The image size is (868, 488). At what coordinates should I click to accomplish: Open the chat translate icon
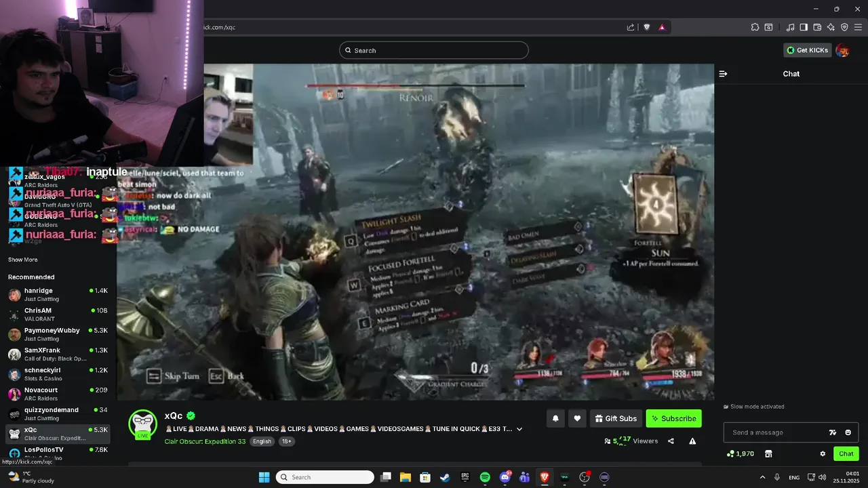833,432
